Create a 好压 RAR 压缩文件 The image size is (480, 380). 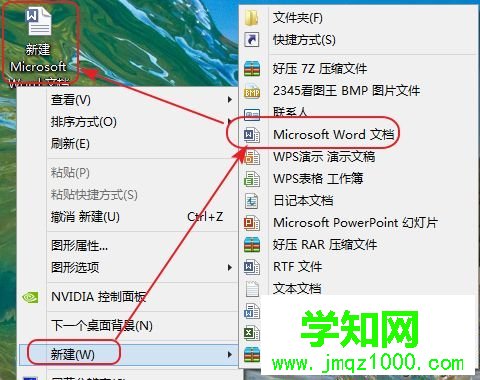click(358, 245)
